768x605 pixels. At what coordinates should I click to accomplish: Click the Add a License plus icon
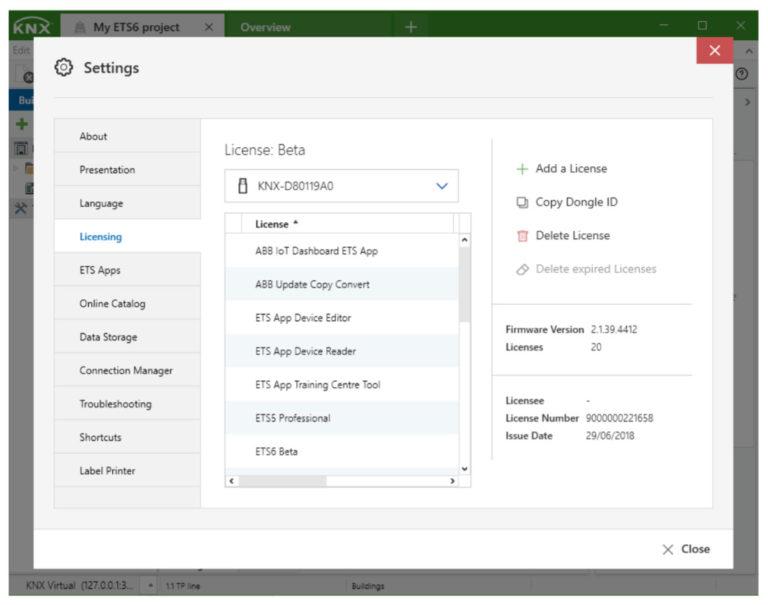point(522,169)
